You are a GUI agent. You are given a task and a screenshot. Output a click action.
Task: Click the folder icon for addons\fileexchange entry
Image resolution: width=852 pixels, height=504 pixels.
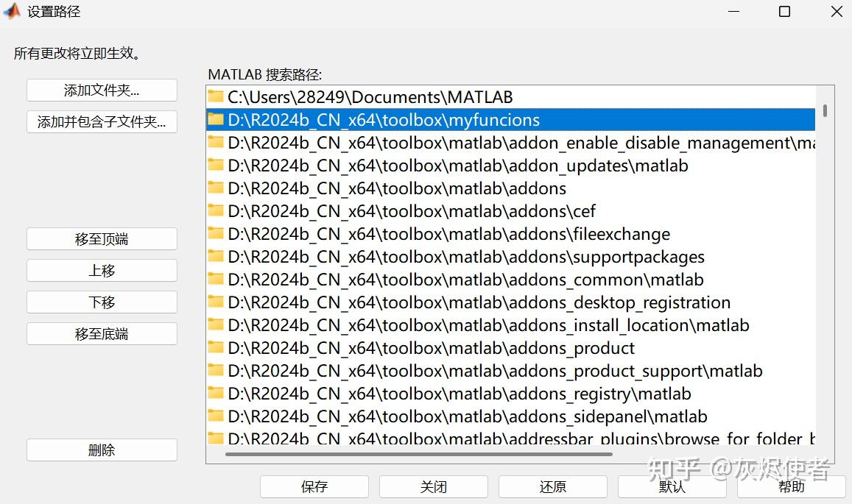[x=216, y=233]
